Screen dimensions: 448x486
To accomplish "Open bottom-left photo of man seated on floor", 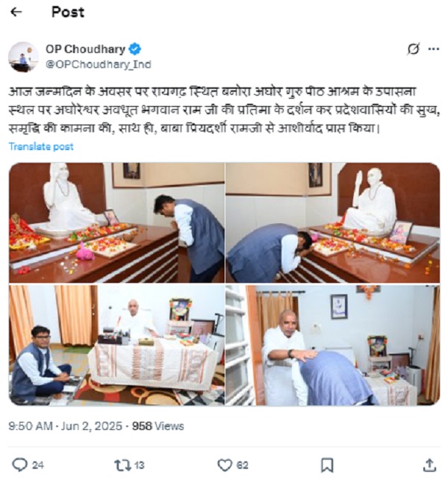I will point(116,345).
